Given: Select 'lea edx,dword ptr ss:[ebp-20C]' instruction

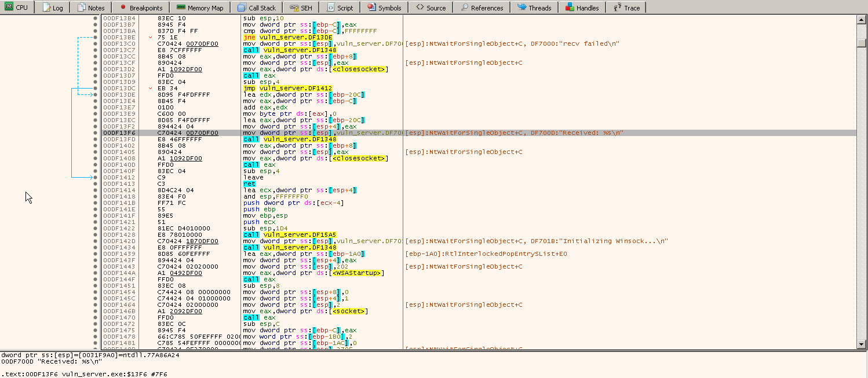Looking at the screenshot, I should click(304, 94).
